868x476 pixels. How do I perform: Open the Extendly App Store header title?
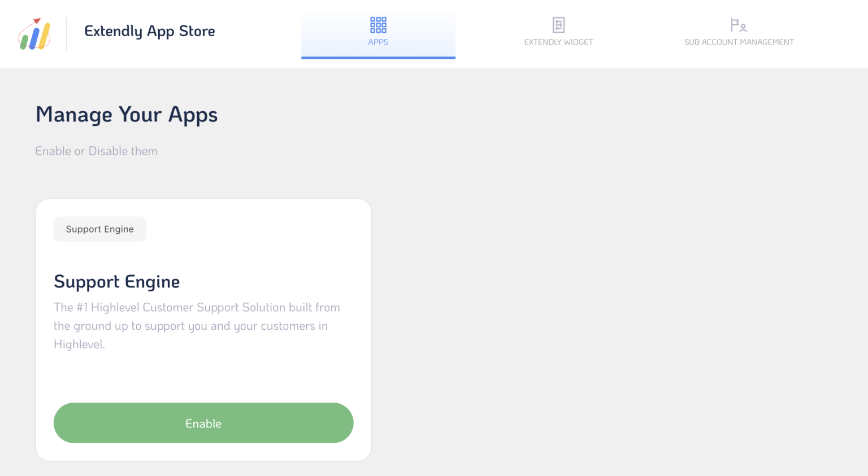coord(149,31)
